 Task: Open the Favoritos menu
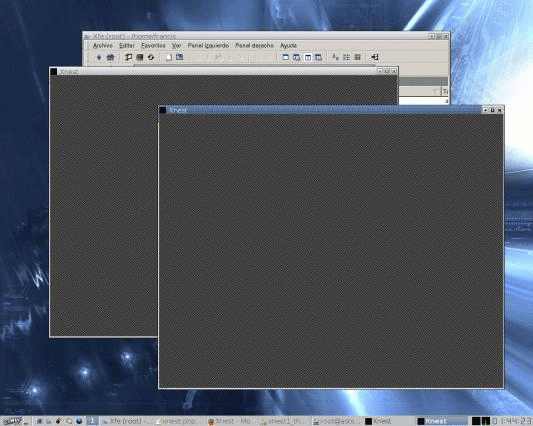153,46
